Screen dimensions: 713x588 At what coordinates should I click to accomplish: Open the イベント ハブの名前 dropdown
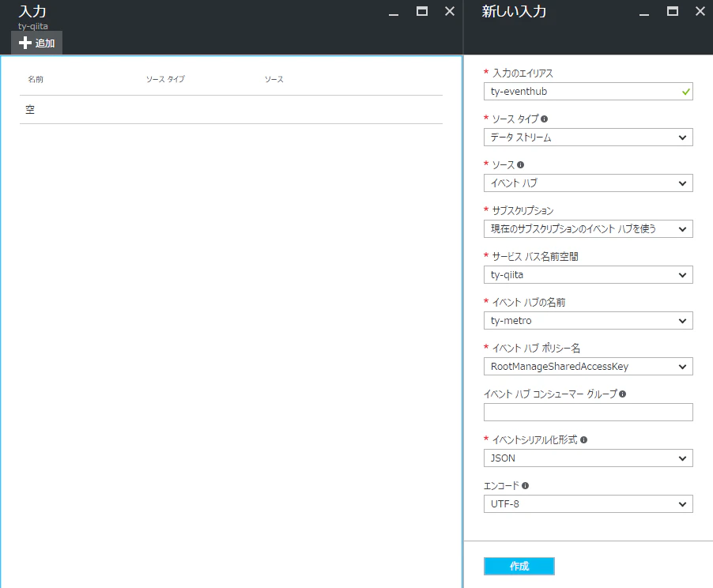click(588, 321)
